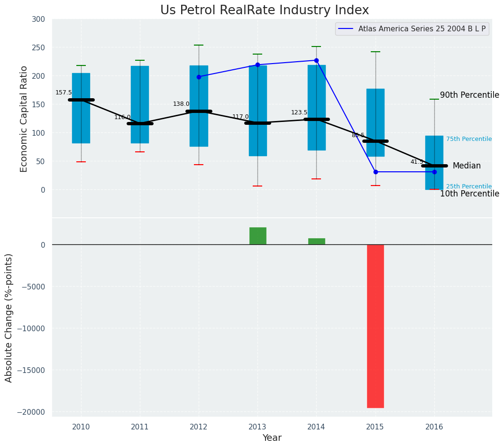504x447 pixels.
Task: Click the 157.5 median value label
Action: click(x=64, y=93)
